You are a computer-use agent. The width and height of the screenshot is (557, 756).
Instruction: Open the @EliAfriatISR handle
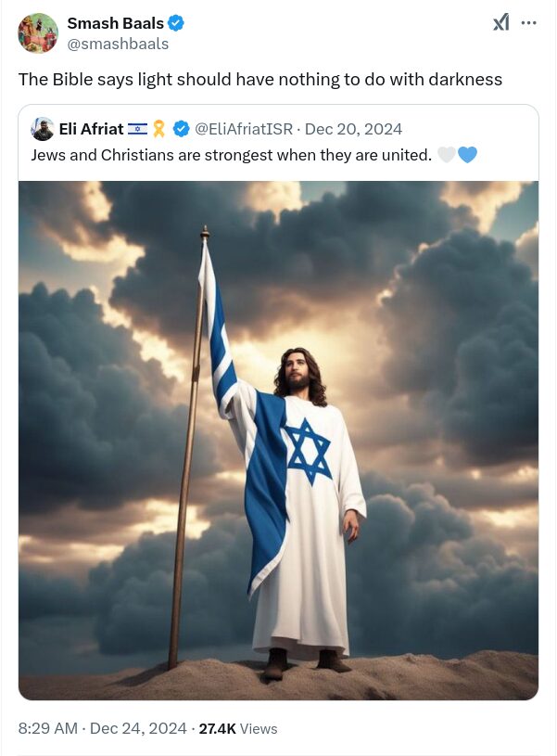244,129
